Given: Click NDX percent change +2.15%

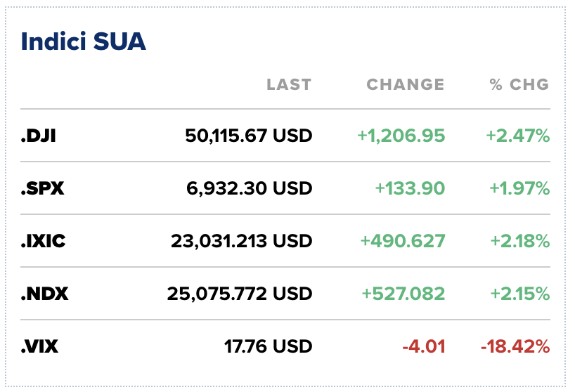Looking at the screenshot, I should 519,294.
